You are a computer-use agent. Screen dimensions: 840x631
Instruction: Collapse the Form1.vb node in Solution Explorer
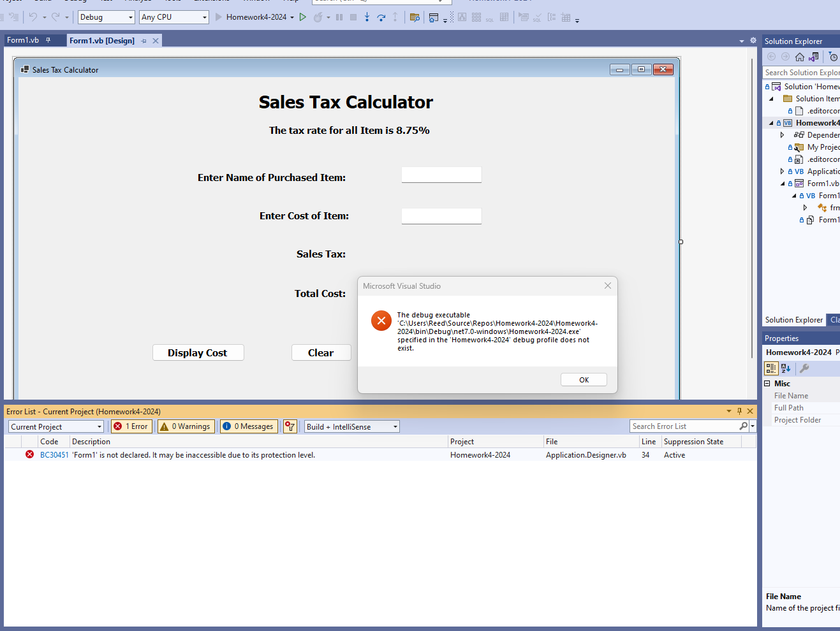tap(783, 184)
